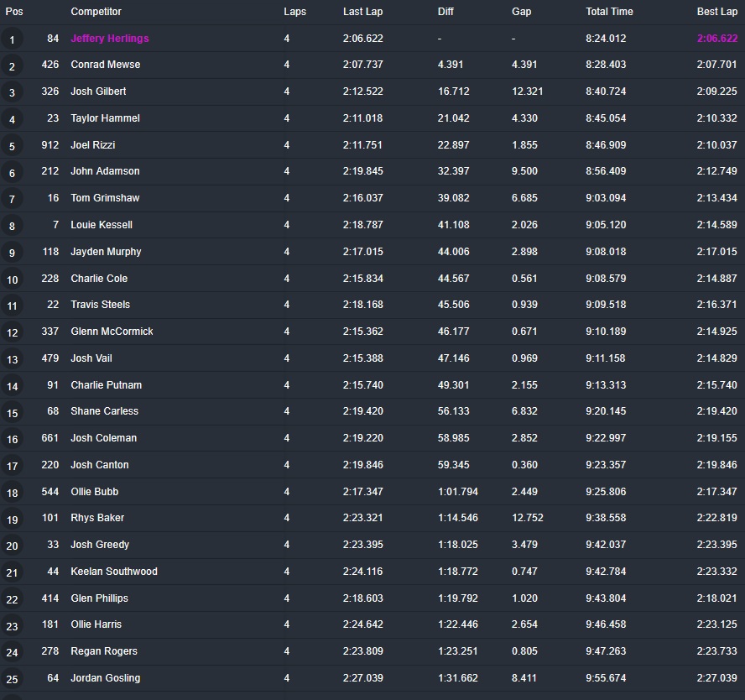Click Jordan Gosling's race number 64

[x=53, y=678]
